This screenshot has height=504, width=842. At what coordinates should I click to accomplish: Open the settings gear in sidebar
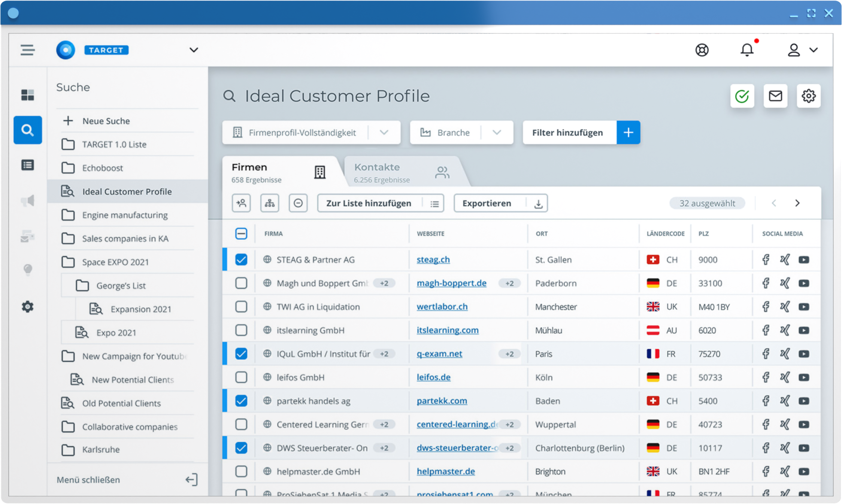(x=27, y=306)
